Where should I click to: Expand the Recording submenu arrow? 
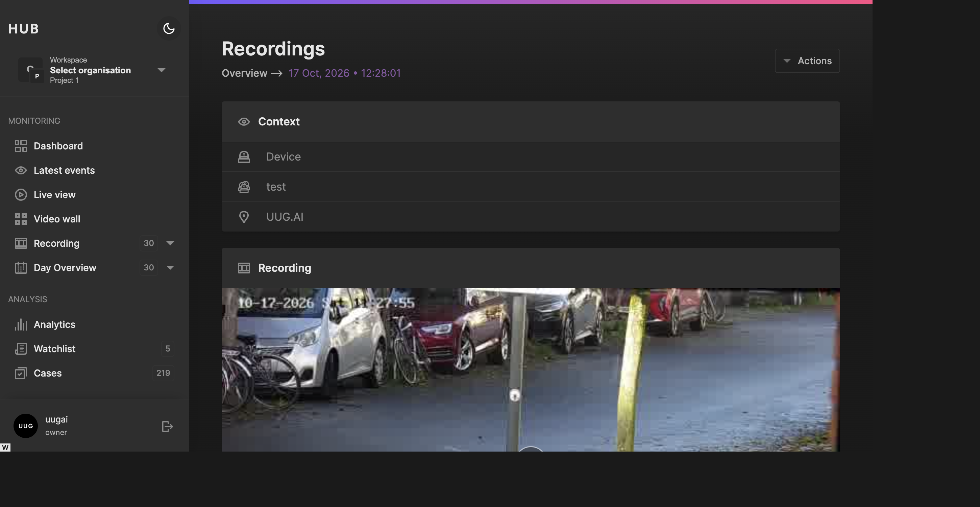click(170, 243)
